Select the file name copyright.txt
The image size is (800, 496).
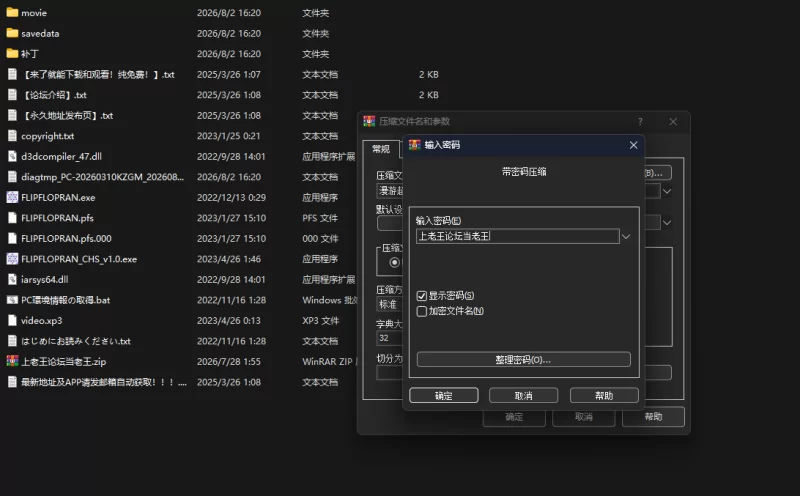(x=47, y=136)
